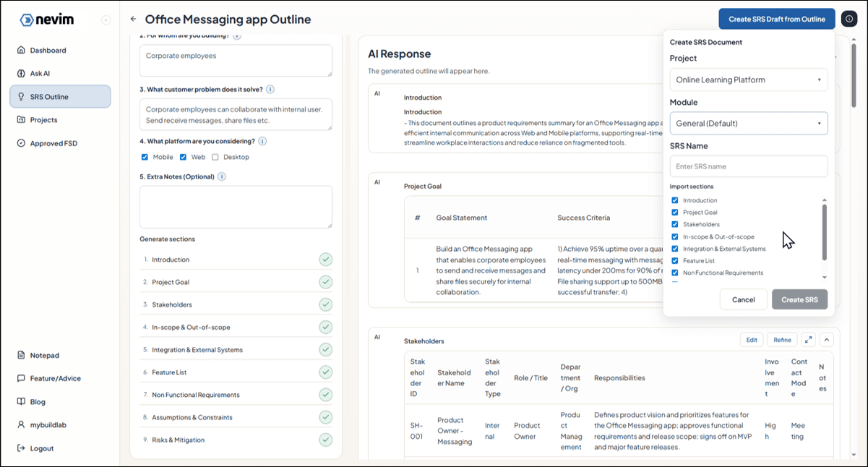
Task: Uncheck Feature List in Import sections
Action: pyautogui.click(x=674, y=260)
